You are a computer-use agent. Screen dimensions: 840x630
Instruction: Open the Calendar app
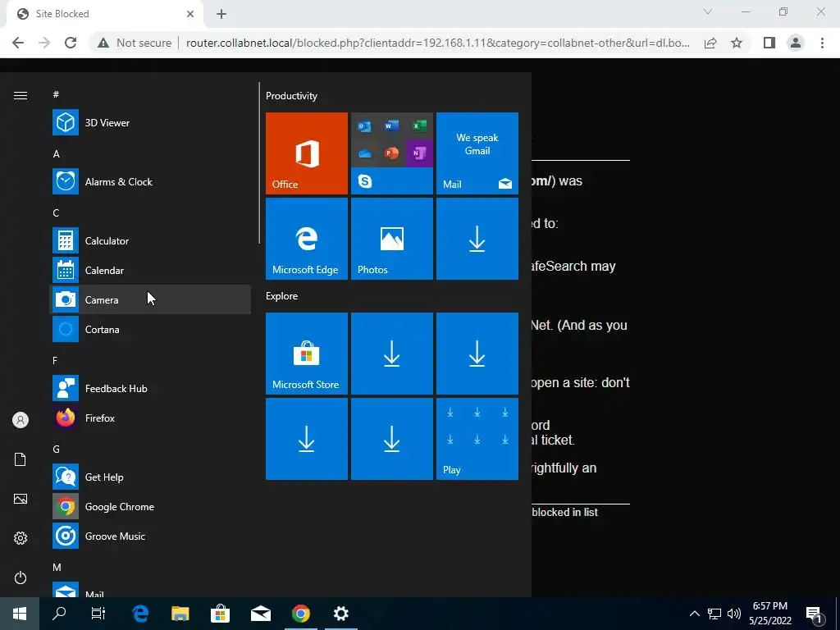pyautogui.click(x=150, y=270)
